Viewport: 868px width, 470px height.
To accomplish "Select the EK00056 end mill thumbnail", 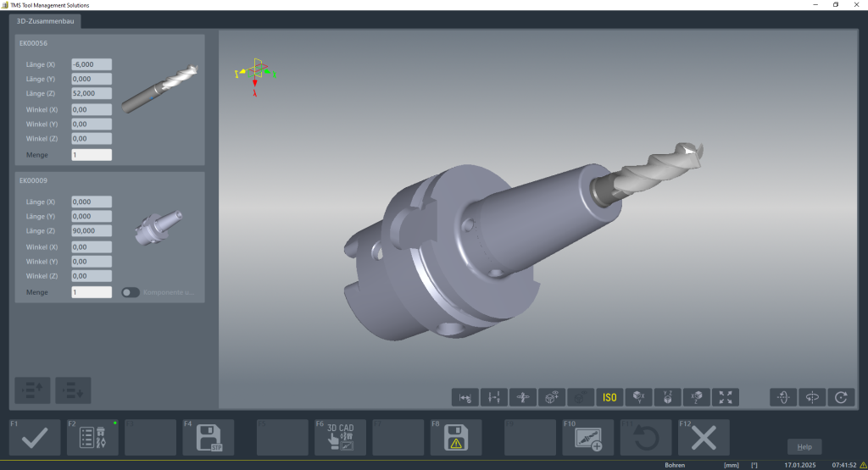I will tap(159, 88).
